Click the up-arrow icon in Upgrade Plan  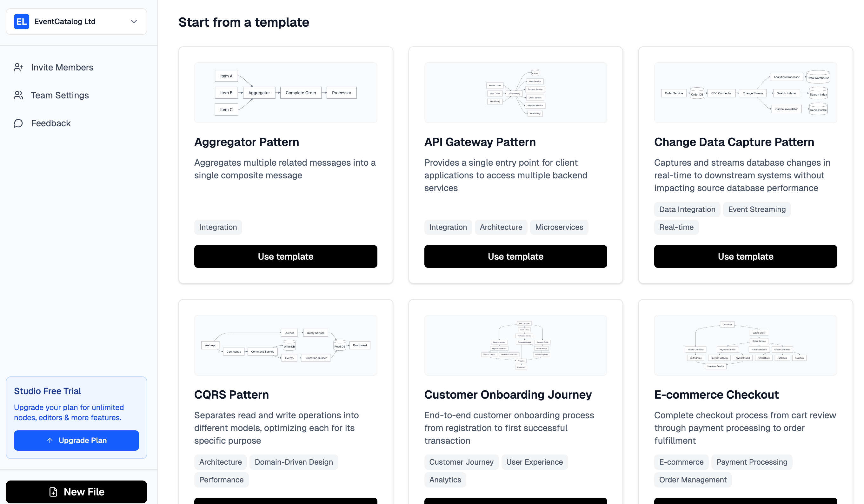coord(50,440)
